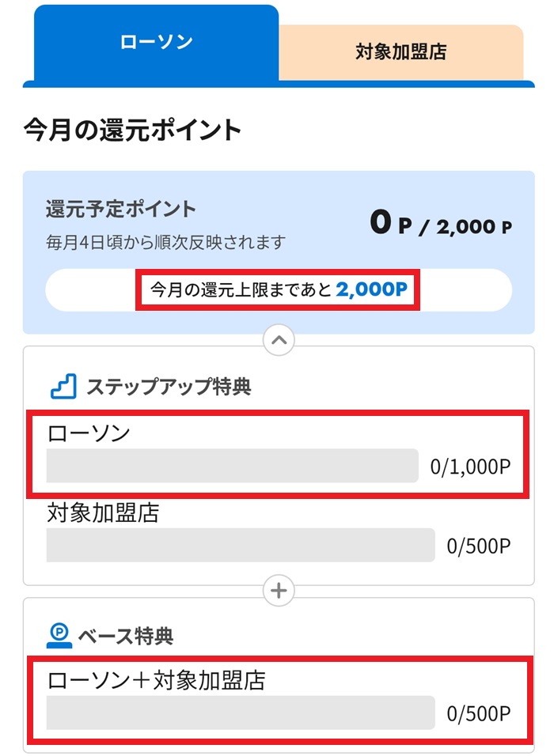Click the ベース特典 point icon
The width and height of the screenshot is (554, 756).
click(60, 634)
